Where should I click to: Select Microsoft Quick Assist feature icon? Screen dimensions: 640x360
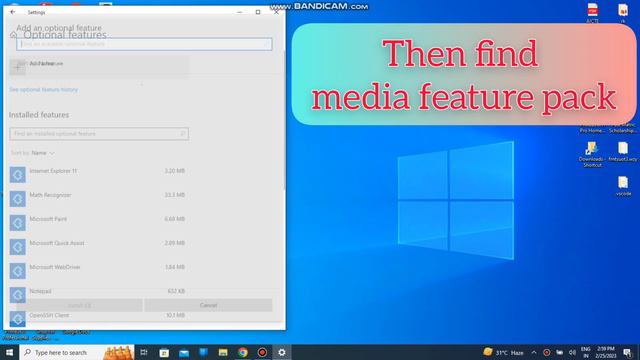[x=18, y=247]
